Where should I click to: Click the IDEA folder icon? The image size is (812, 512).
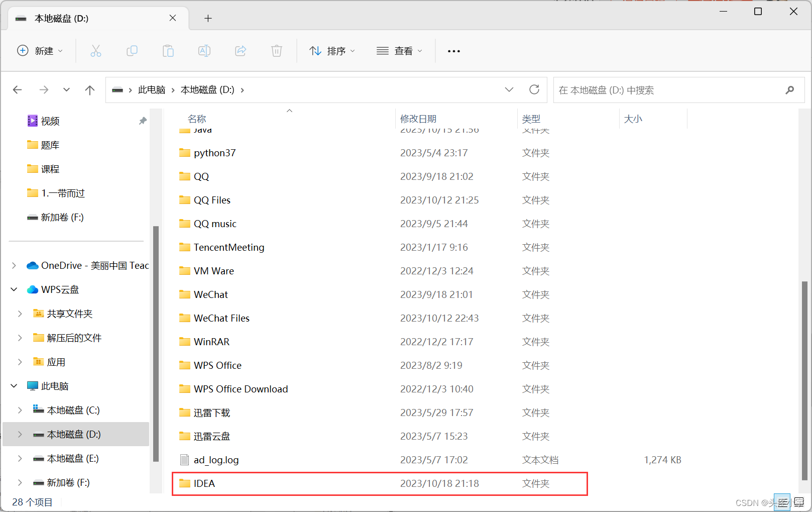(x=185, y=483)
